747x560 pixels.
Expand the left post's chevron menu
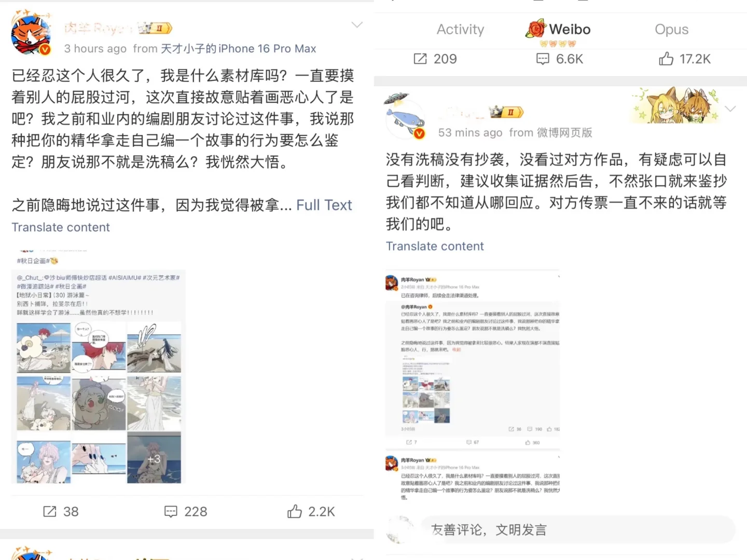click(357, 24)
